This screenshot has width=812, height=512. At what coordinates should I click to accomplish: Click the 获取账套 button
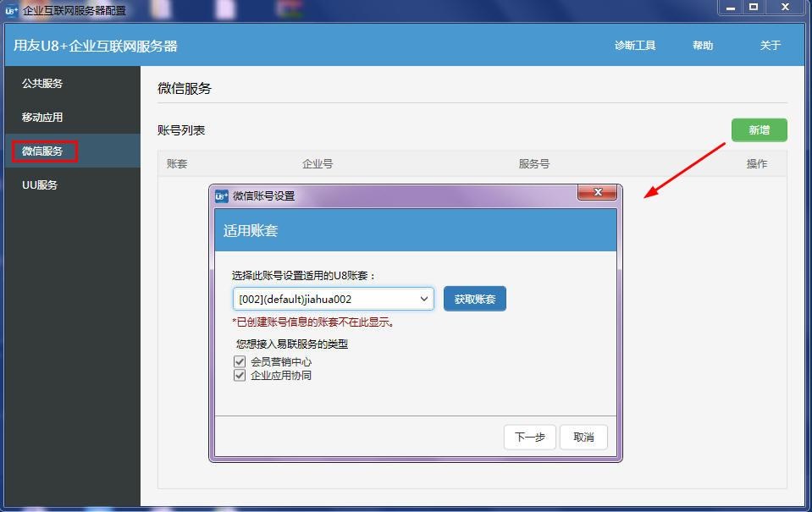[475, 299]
